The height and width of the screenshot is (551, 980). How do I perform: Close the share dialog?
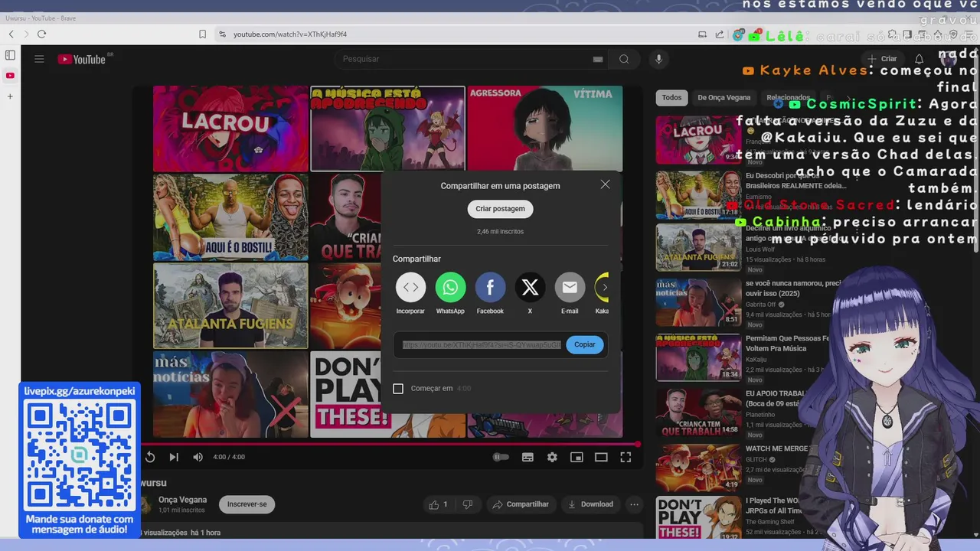(605, 184)
